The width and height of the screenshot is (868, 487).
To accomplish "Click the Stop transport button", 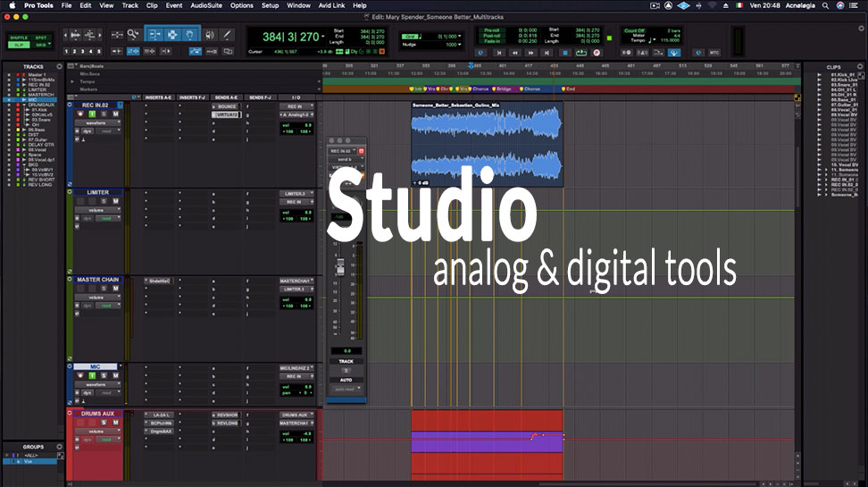I will pos(564,53).
